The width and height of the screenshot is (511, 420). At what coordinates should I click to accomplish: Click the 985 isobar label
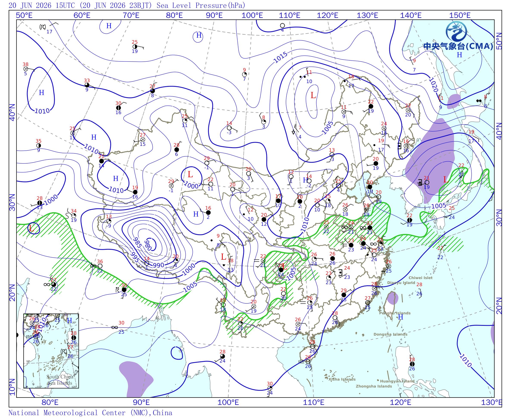137,242
